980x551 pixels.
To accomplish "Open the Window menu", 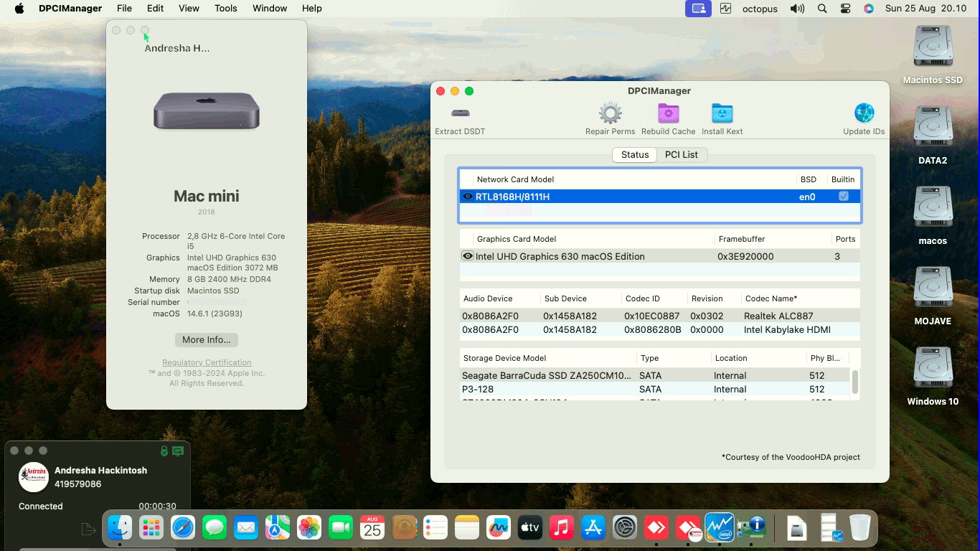I will pyautogui.click(x=270, y=9).
